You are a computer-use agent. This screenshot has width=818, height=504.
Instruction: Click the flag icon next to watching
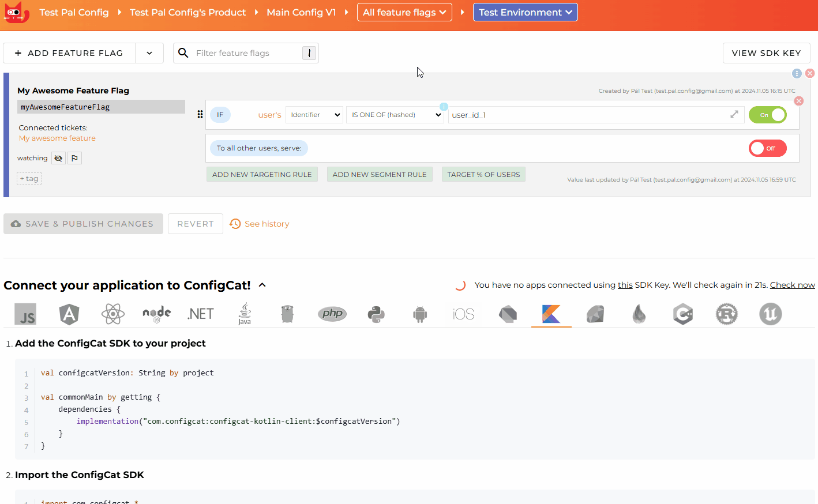74,157
